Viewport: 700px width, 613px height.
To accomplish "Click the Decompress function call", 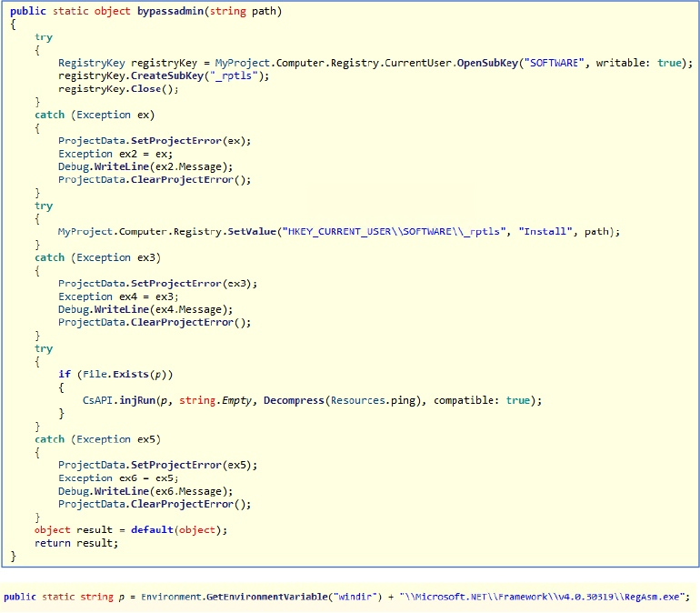I will [x=294, y=400].
